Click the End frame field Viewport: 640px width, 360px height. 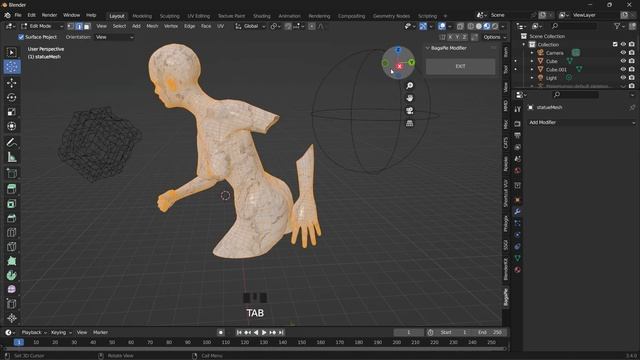[490, 333]
